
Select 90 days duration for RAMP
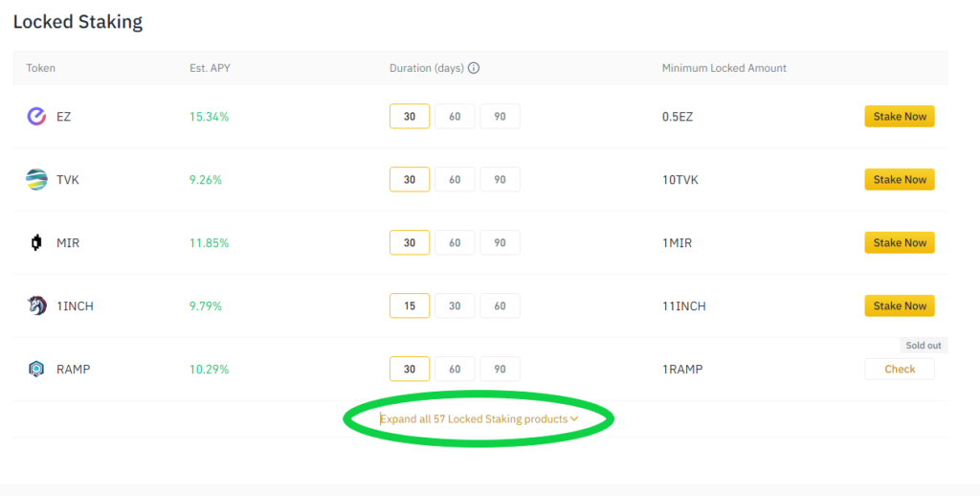point(500,369)
